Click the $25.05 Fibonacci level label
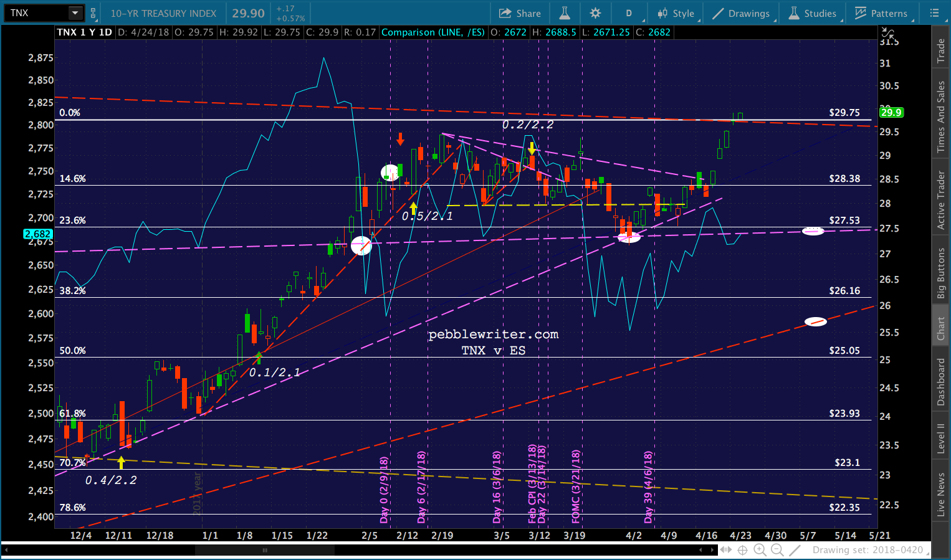 coord(844,351)
